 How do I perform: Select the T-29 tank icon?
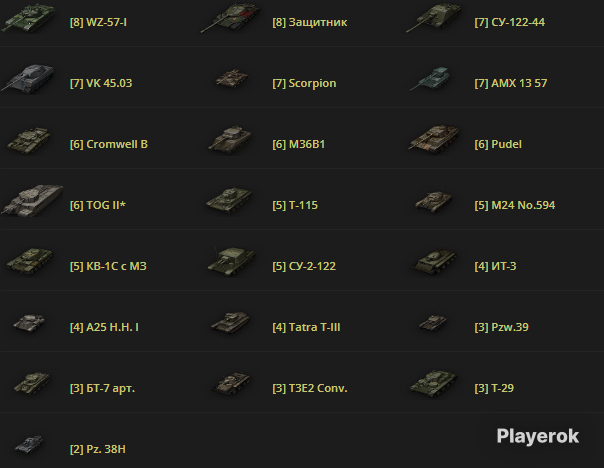(434, 383)
